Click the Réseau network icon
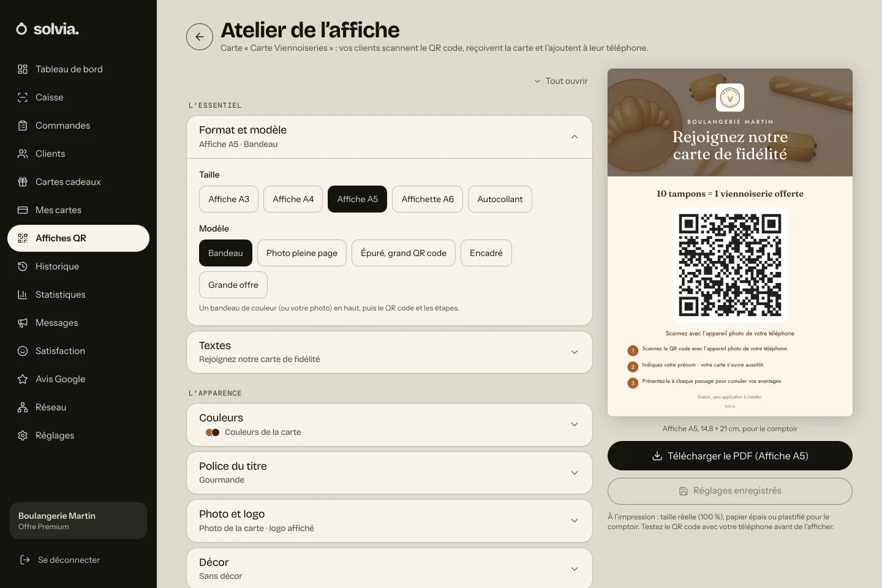This screenshot has height=588, width=882. [23, 407]
